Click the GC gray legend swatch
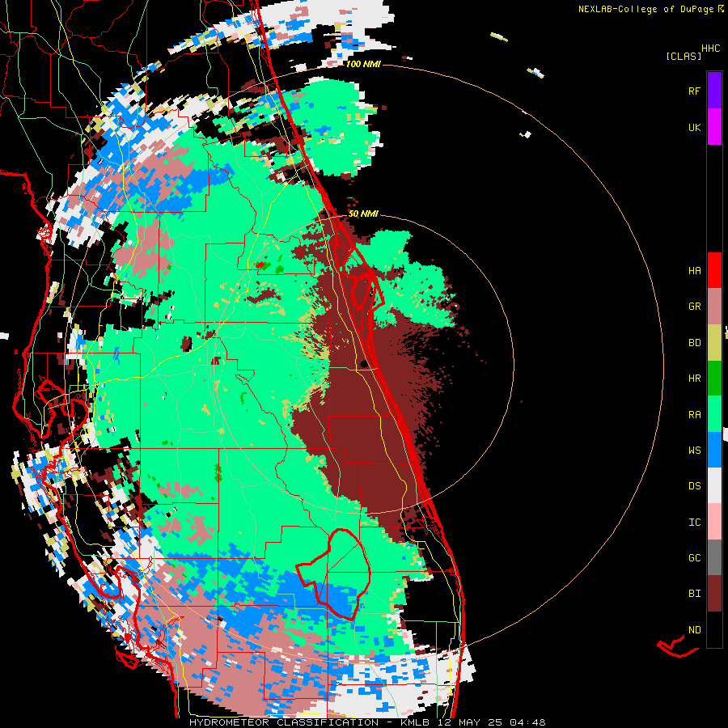728x728 pixels. pos(714,557)
